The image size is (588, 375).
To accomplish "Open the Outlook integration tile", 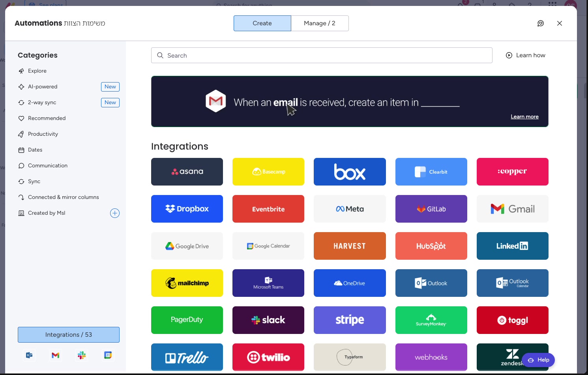I will pyautogui.click(x=431, y=283).
